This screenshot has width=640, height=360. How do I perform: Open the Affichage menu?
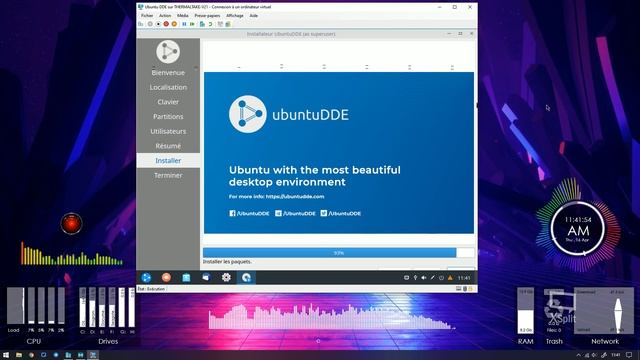[x=235, y=16]
